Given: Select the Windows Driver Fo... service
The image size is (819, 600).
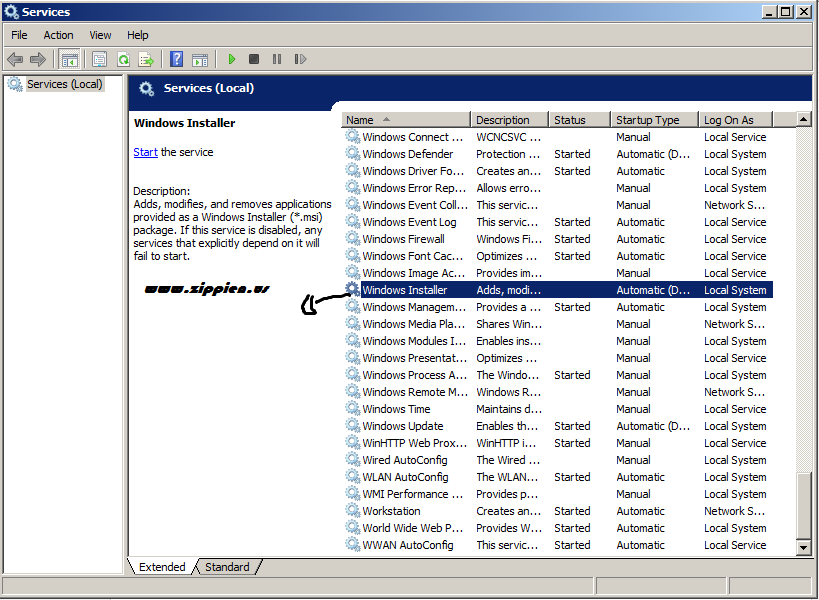Looking at the screenshot, I should 558,171.
